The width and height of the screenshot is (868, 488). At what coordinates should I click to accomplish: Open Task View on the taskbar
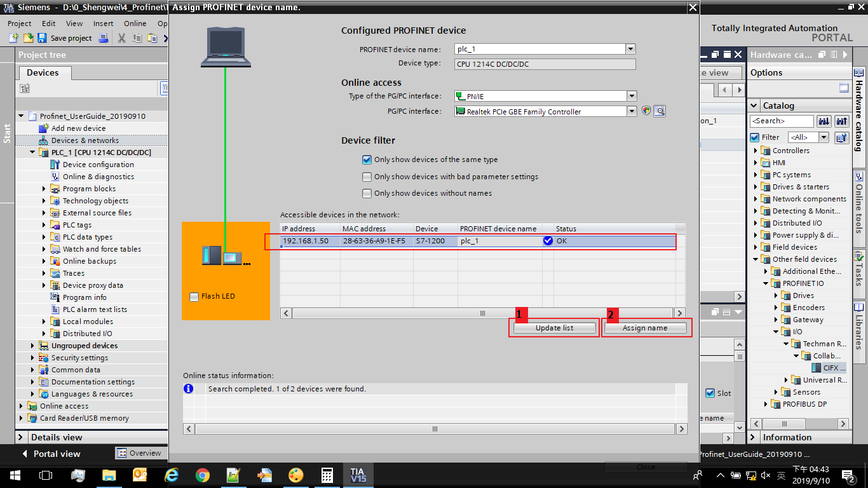[x=46, y=475]
